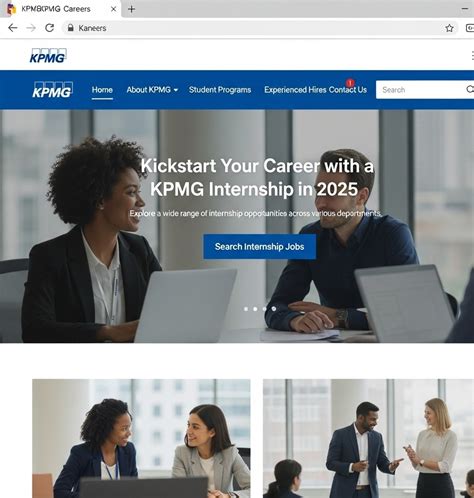Image resolution: width=474 pixels, height=498 pixels.
Task: Reload the page with refresh icon
Action: tap(49, 28)
